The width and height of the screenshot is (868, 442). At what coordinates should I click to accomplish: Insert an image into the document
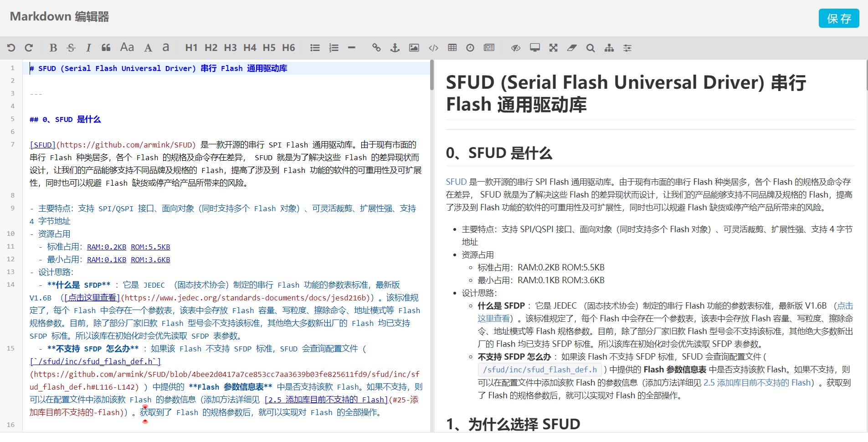point(414,47)
